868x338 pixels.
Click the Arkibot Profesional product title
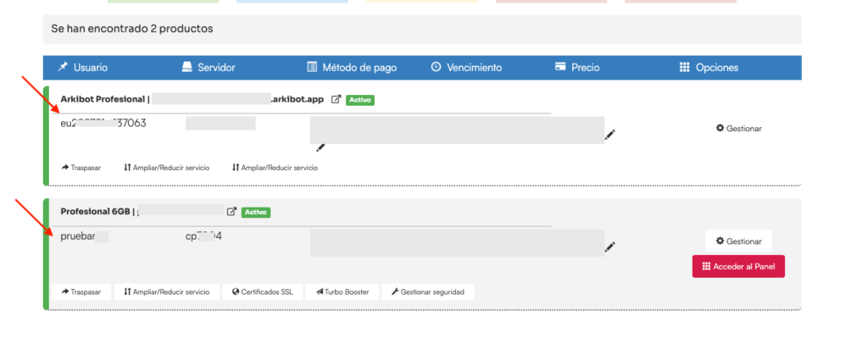[x=103, y=100]
